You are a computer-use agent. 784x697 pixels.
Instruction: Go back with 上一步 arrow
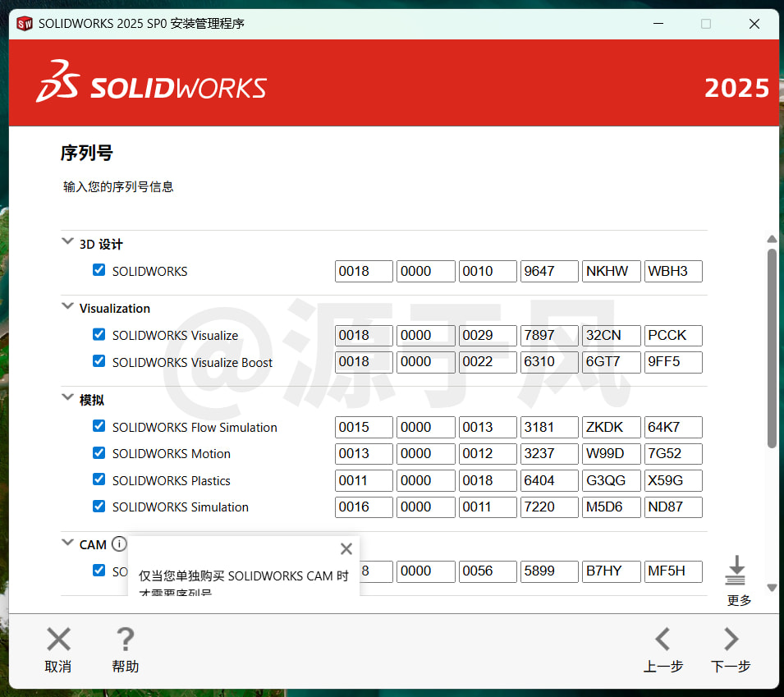[x=663, y=639]
